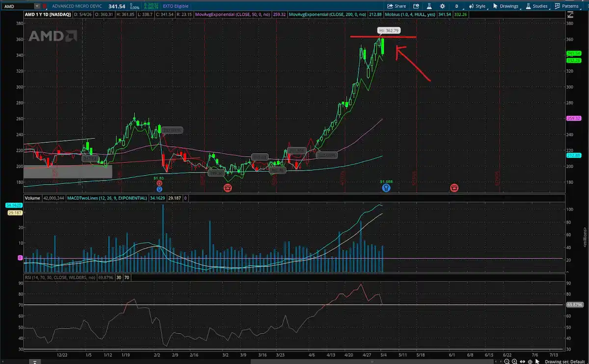Expand the symbol selector dropdown arrow
This screenshot has width=589, height=364.
[37, 6]
